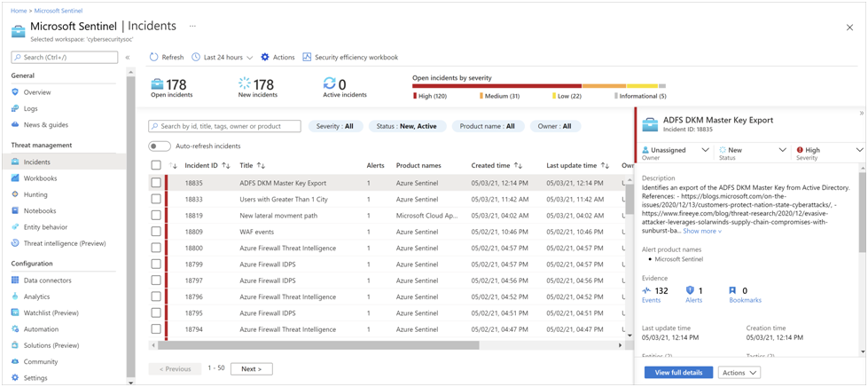This screenshot has height=387, width=868.
Task: Click the Settings gear icon in sidebar
Action: pyautogui.click(x=15, y=377)
